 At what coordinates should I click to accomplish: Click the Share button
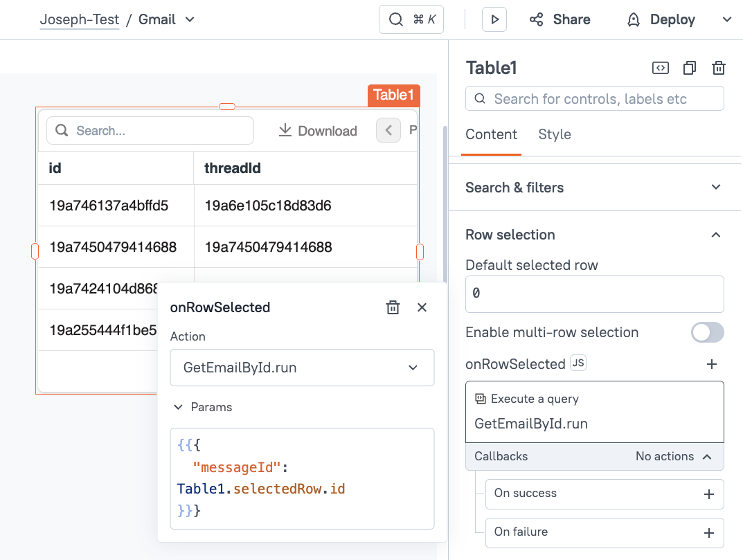[560, 19]
